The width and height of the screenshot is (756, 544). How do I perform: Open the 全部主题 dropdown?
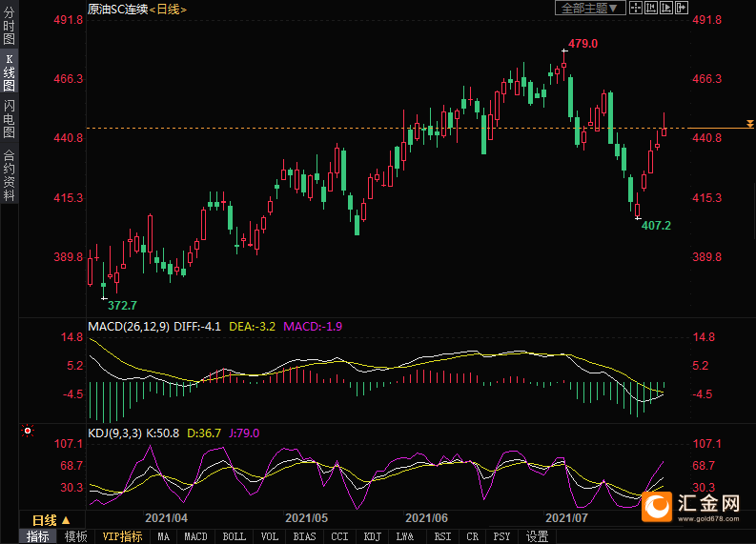tap(590, 9)
